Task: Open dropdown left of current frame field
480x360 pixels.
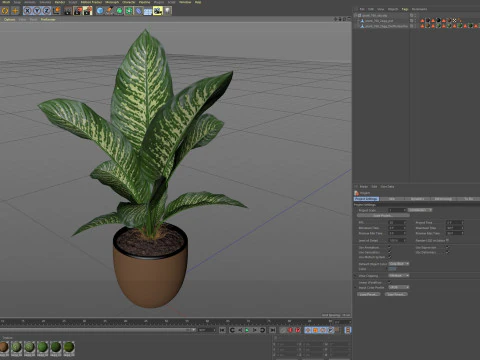Action: tap(193, 330)
